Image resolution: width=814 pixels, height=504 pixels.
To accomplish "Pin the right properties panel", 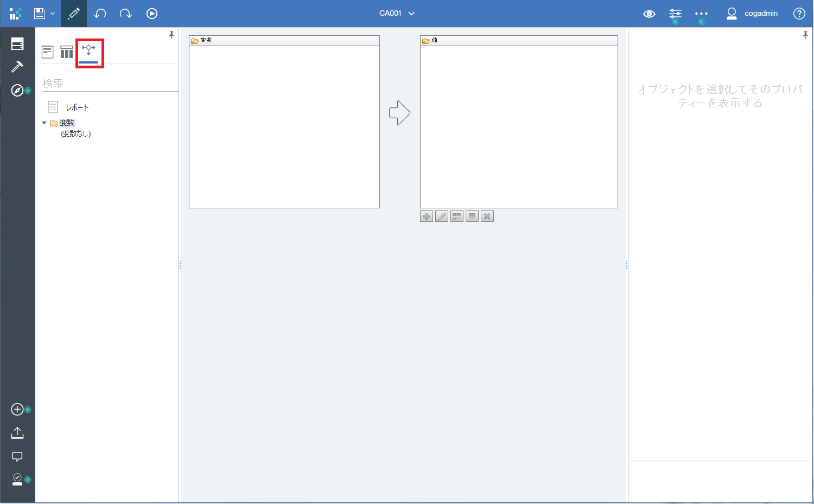I will [x=805, y=35].
